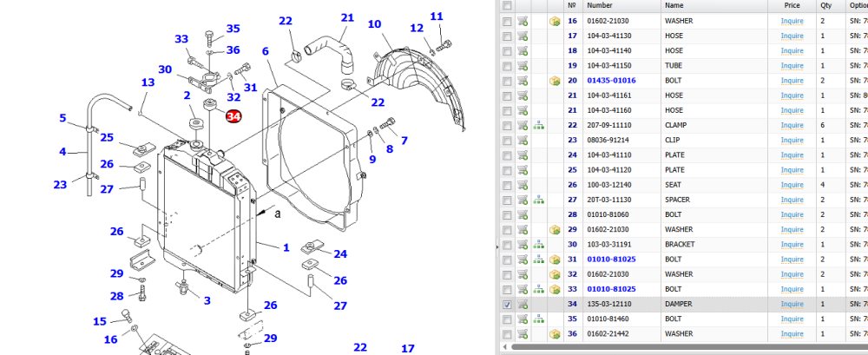Open assembly tree icon for bolt 01010-81460

coord(539,319)
